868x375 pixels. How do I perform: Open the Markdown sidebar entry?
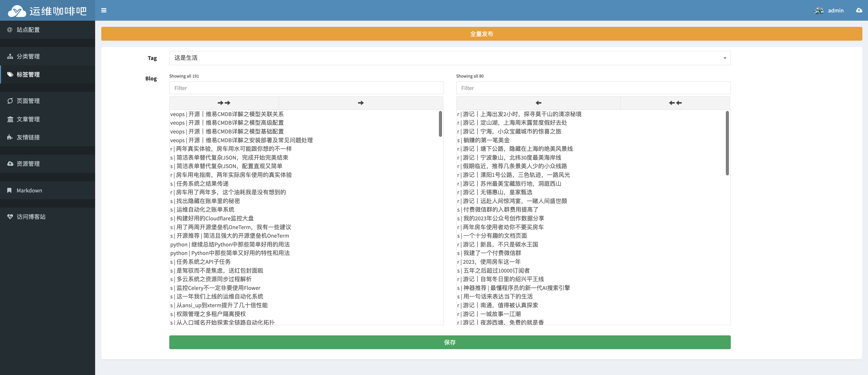[29, 191]
